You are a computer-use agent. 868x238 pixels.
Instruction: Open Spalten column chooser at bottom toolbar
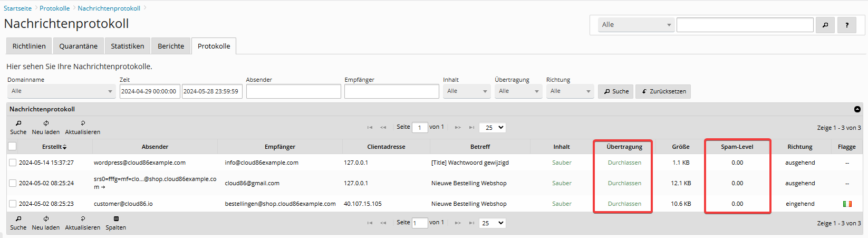point(116,218)
